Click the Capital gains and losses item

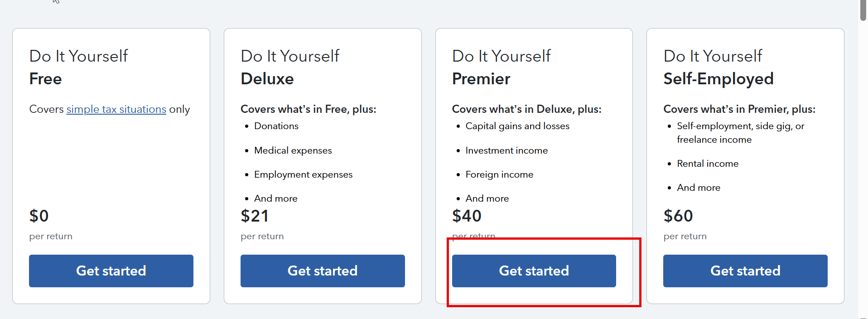517,126
